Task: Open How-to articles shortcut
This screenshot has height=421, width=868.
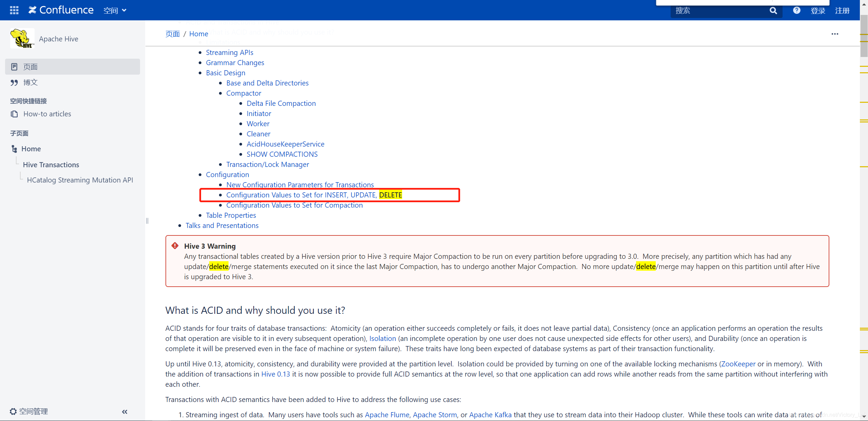Action: click(47, 114)
